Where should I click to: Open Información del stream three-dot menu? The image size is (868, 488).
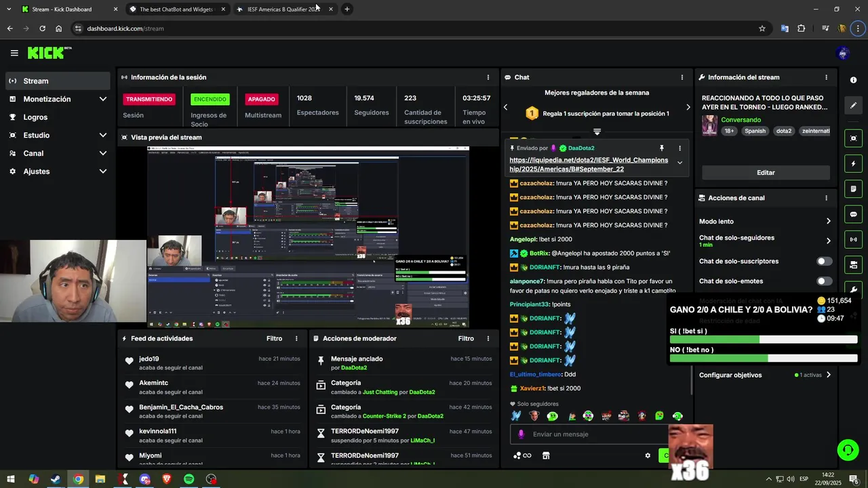click(826, 77)
